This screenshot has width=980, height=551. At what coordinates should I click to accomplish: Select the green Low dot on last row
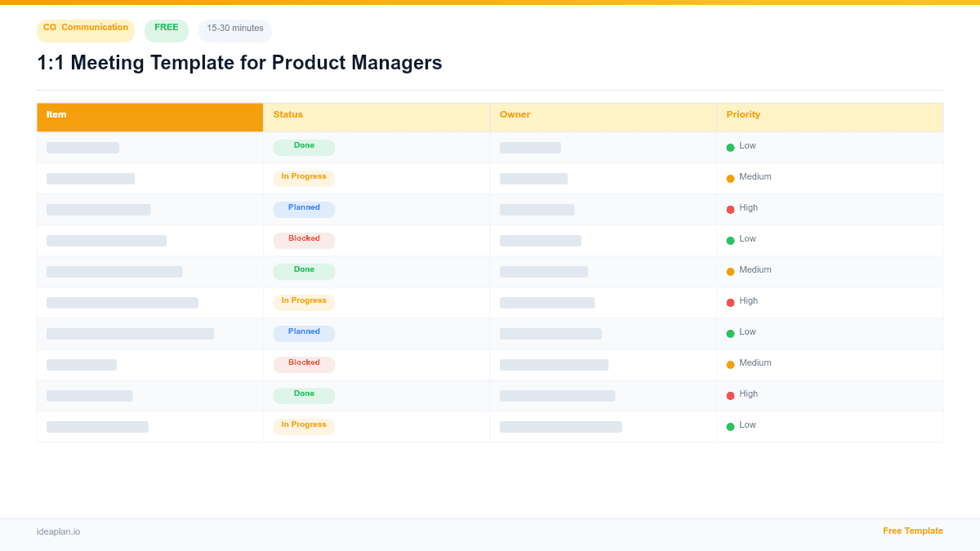point(731,425)
